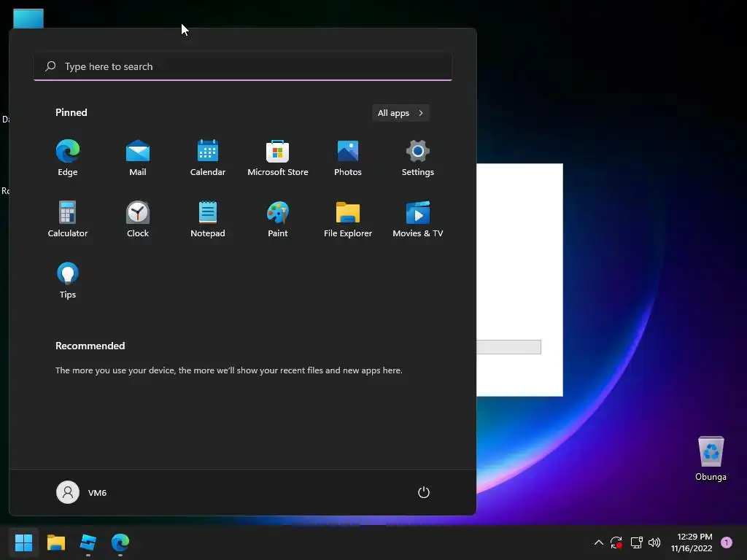Image resolution: width=747 pixels, height=560 pixels.
Task: Click the Type here to search box
Action: [x=243, y=66]
